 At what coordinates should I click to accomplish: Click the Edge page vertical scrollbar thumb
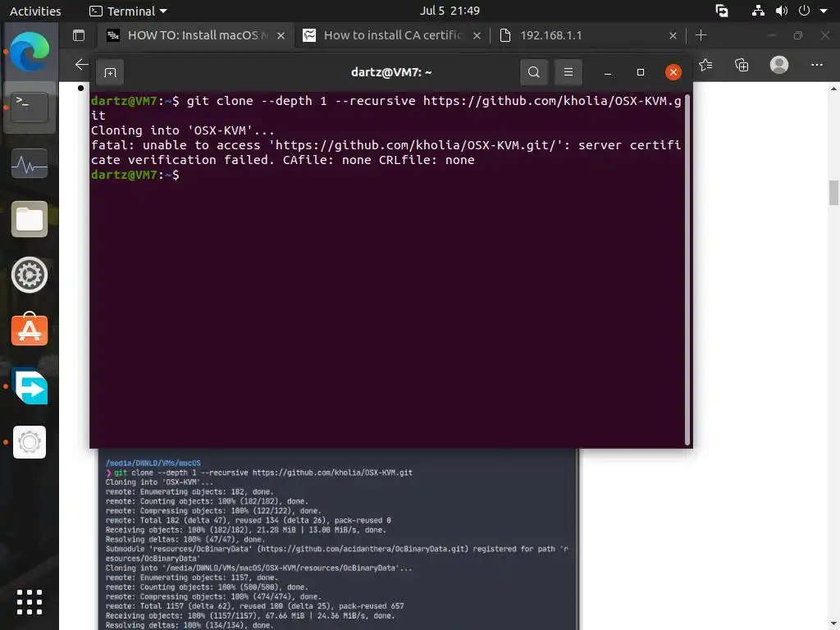pyautogui.click(x=833, y=193)
